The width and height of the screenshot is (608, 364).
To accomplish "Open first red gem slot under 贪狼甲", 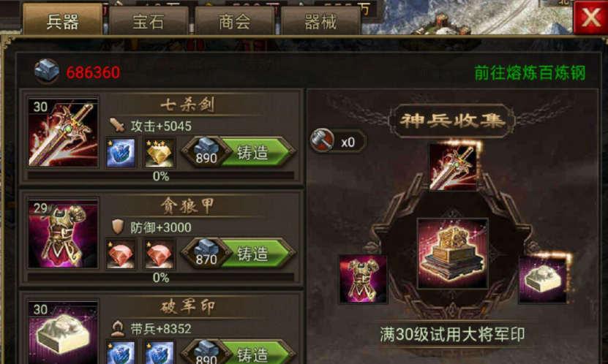I will [x=121, y=254].
